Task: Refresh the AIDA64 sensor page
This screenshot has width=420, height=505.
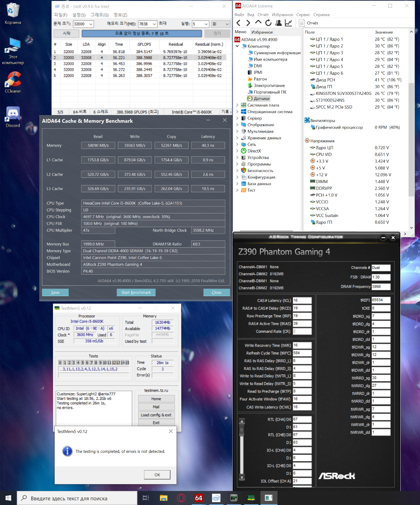Action: pyautogui.click(x=268, y=23)
